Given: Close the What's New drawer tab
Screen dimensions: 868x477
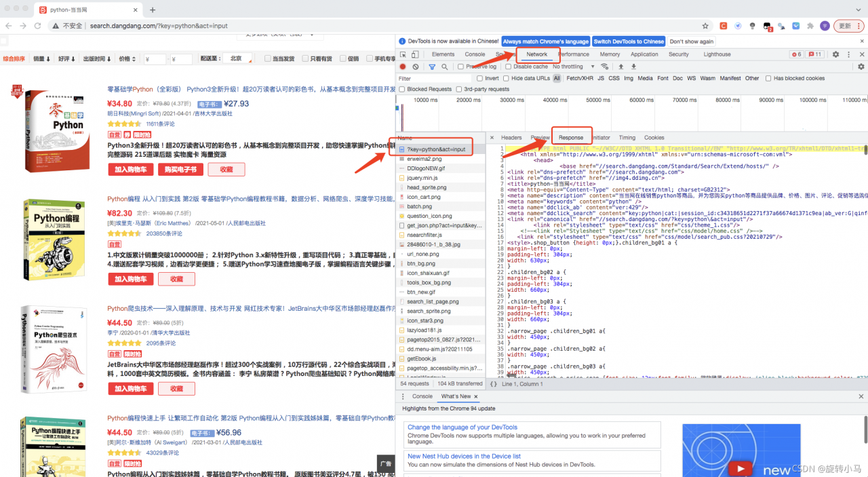Looking at the screenshot, I should [x=475, y=396].
